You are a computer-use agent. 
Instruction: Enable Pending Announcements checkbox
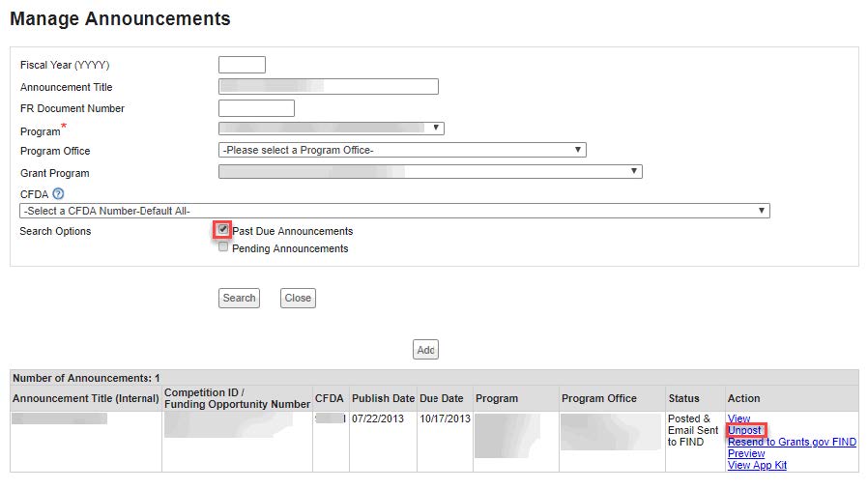[223, 247]
